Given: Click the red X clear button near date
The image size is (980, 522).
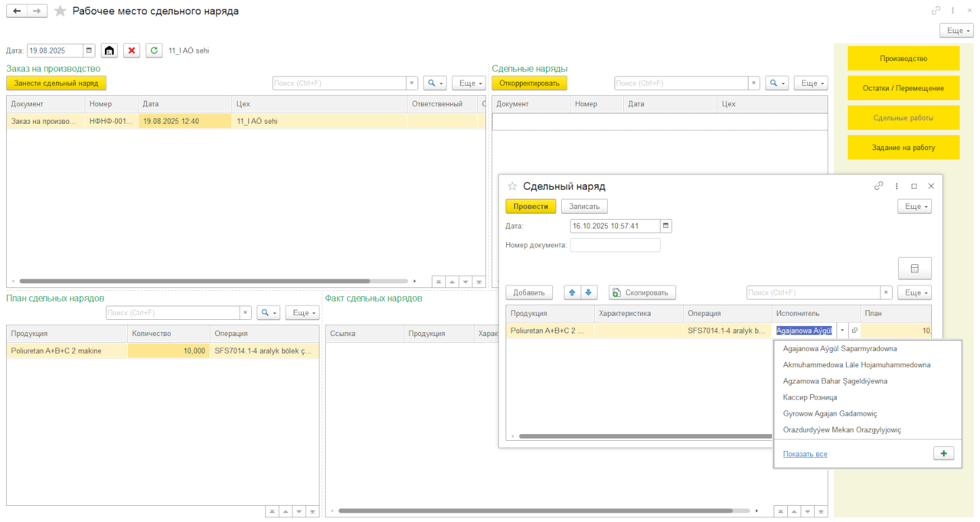Looking at the screenshot, I should pos(131,51).
